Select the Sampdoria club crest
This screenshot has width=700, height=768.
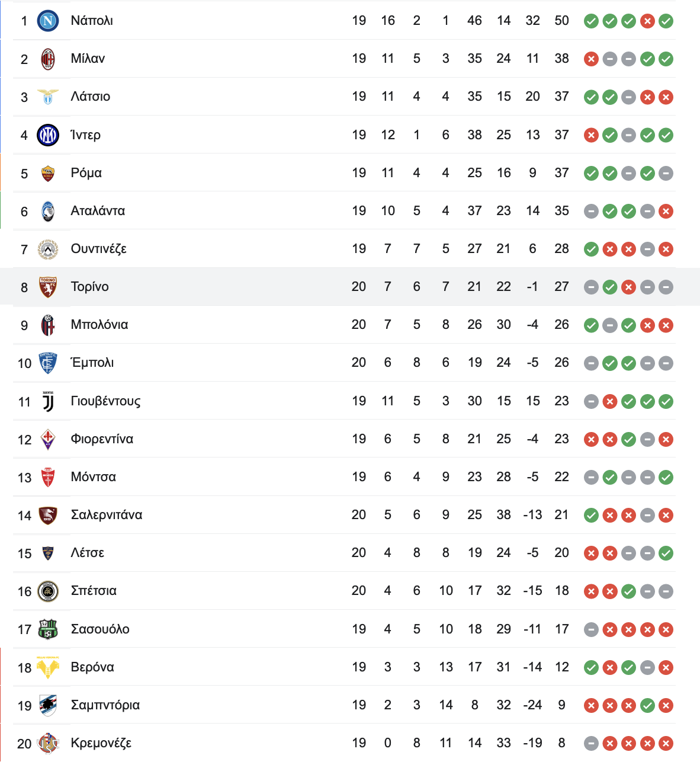[x=48, y=705]
